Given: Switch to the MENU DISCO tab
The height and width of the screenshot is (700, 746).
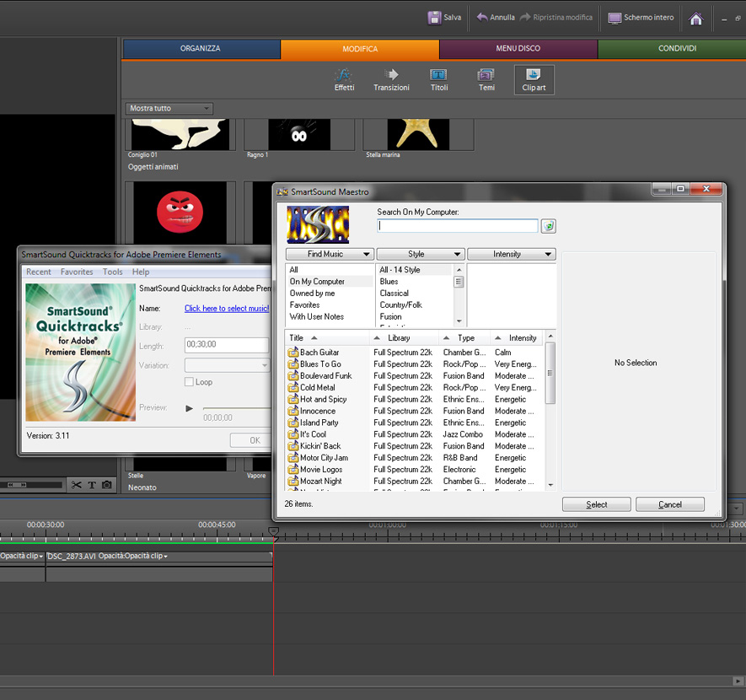Looking at the screenshot, I should 518,49.
